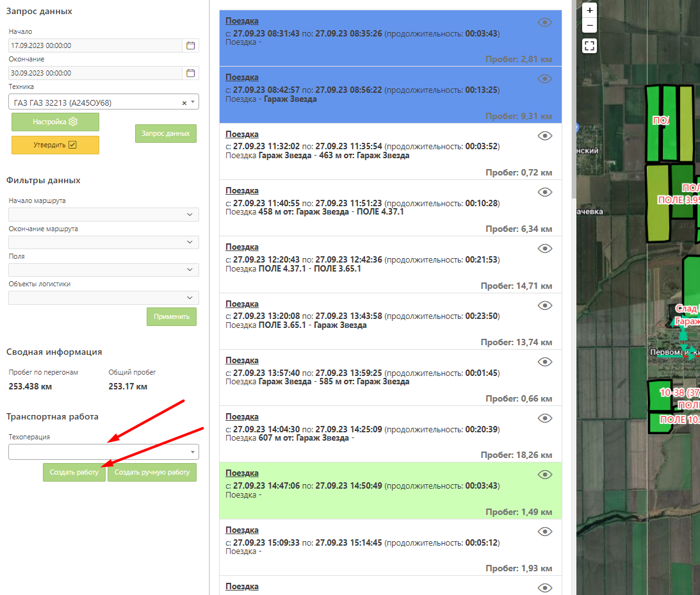The height and width of the screenshot is (595, 700).
Task: Open the Техоперация dropdown
Action: tap(103, 452)
